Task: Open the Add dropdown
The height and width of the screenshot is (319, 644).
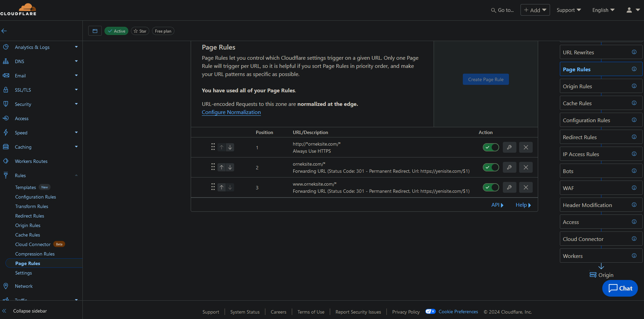Action: [535, 10]
